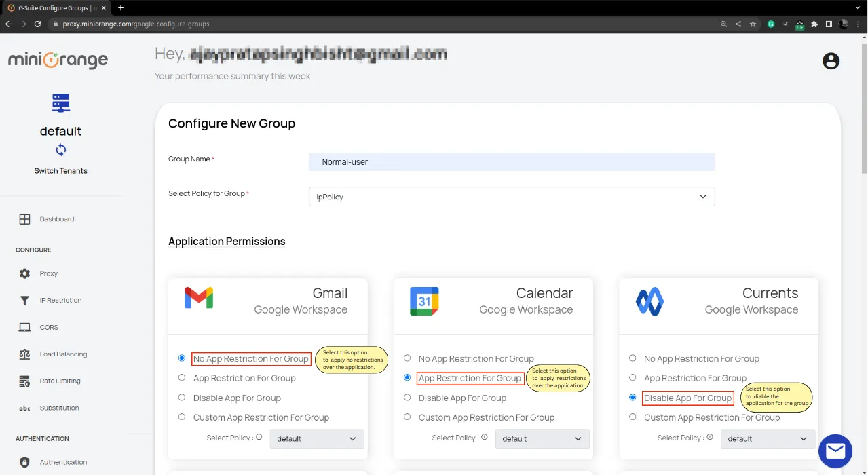Open Rate Limiting in the sidebar

pyautogui.click(x=60, y=381)
